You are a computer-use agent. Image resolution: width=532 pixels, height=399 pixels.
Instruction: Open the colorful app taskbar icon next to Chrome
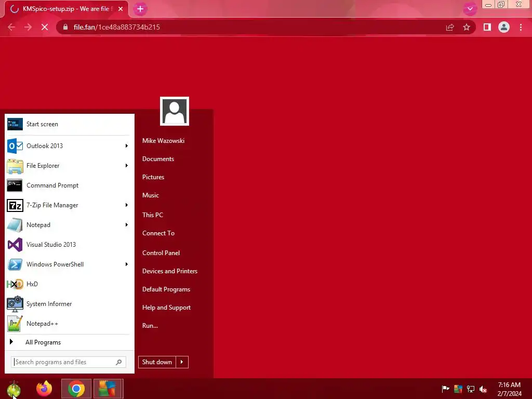(x=107, y=389)
